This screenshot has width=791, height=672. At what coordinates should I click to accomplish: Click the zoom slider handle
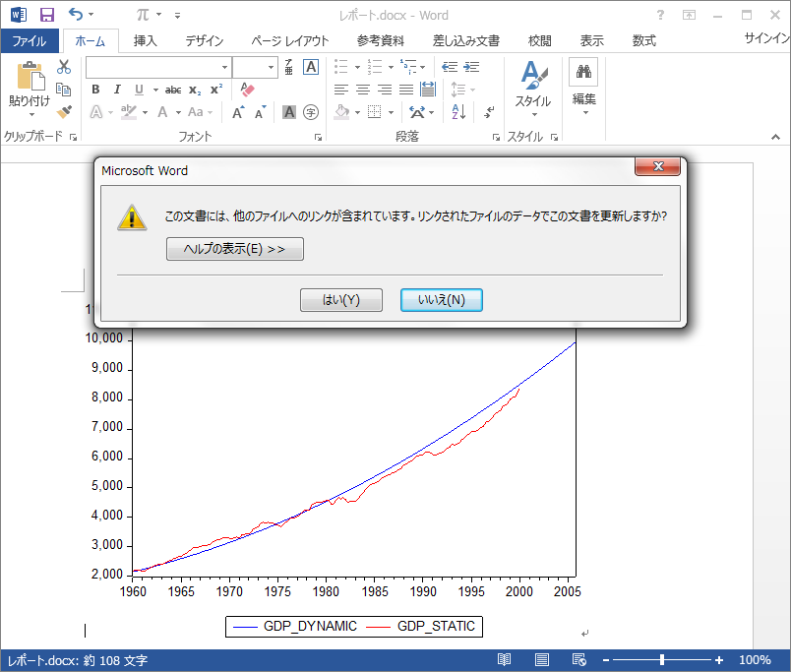[x=662, y=660]
